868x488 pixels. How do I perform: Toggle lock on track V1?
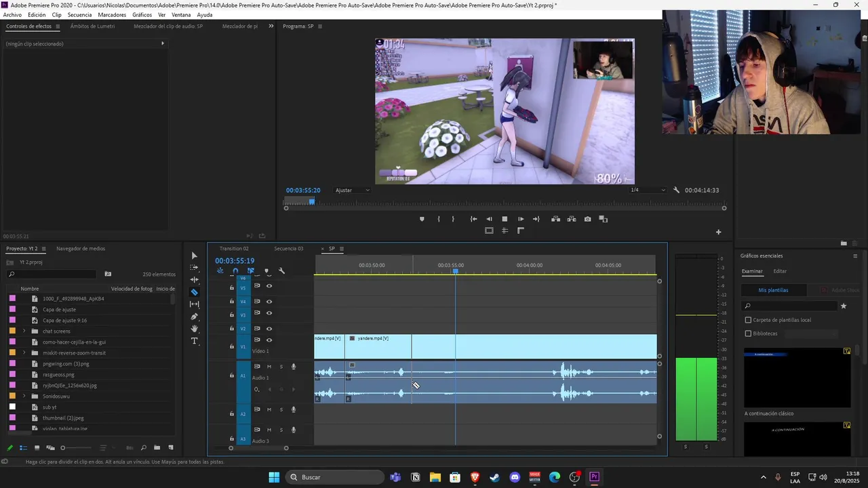[231, 346]
